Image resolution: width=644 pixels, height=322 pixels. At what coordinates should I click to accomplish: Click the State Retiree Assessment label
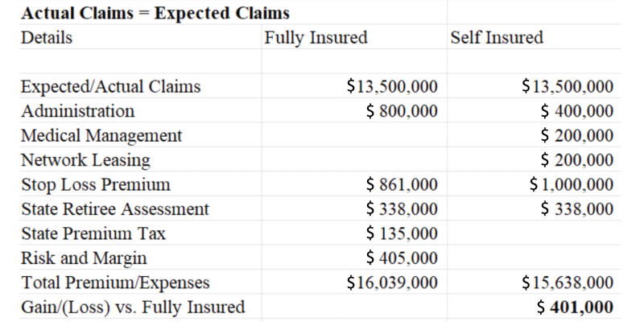[115, 209]
